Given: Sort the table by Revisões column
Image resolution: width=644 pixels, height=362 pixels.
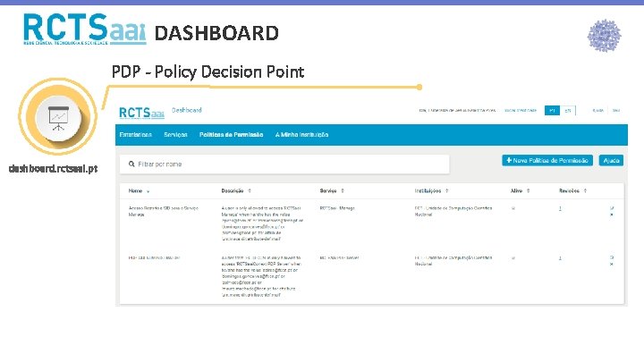Looking at the screenshot, I should 573,191.
